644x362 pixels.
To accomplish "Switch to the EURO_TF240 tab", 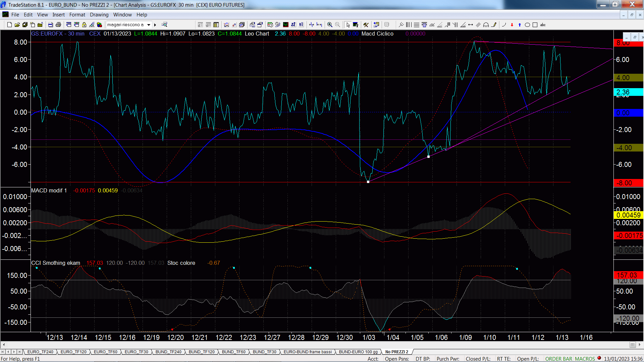I will pos(40,352).
